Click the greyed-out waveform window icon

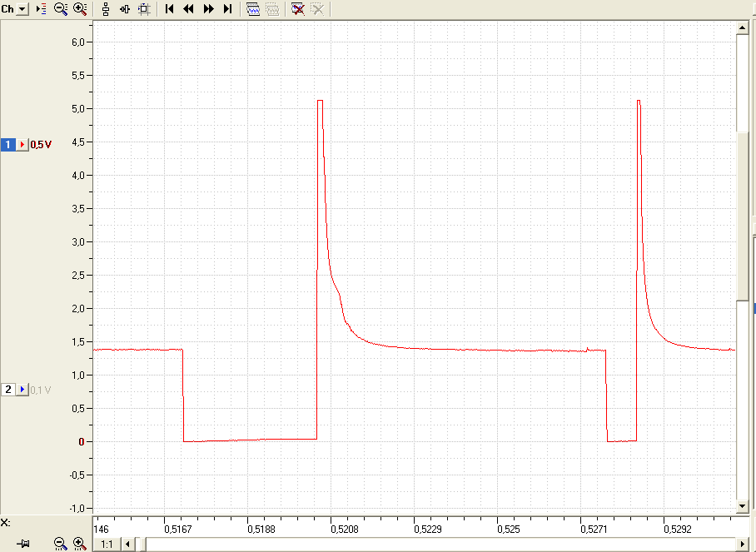click(272, 8)
